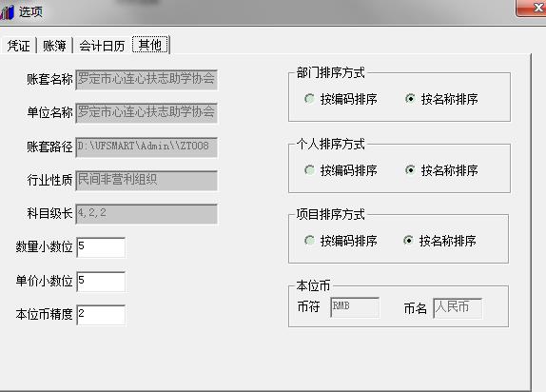Click the 单价小数位 label text

(x=44, y=281)
